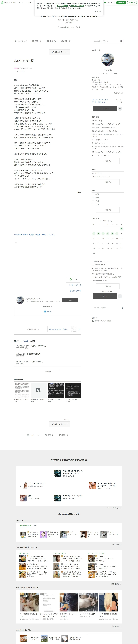Open same-theme article 今日はなんの日「3月6日★弟の日」

[30, 361]
